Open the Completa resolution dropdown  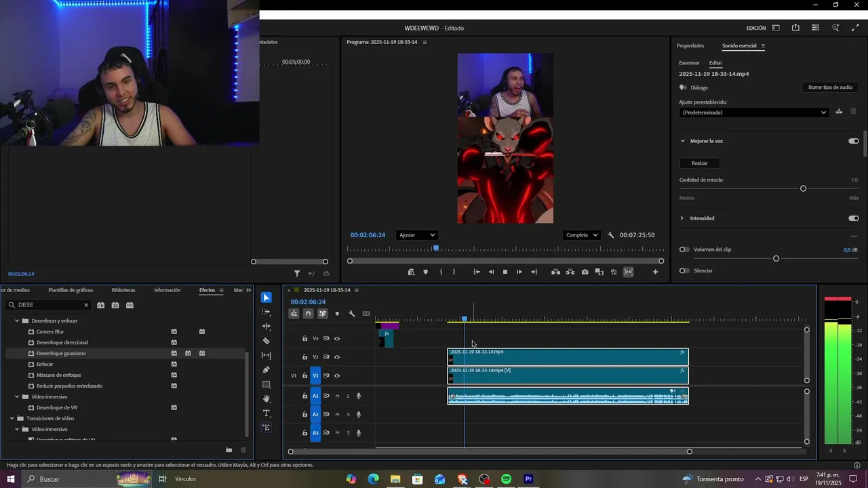[581, 235]
